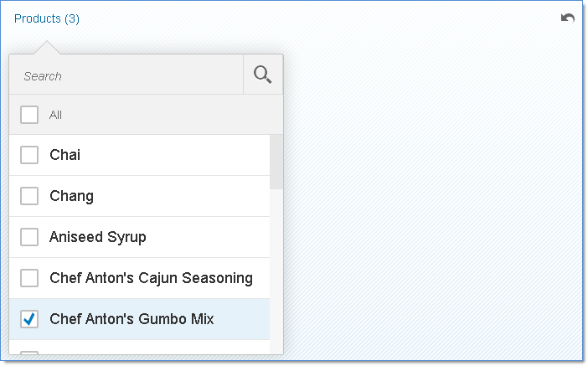Enable the Chang checkbox
Image resolution: width=588 pixels, height=366 pixels.
pos(29,196)
